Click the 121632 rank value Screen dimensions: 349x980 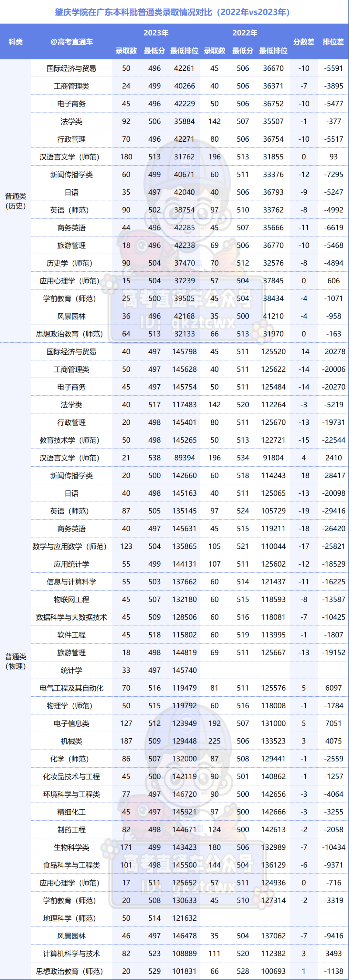pyautogui.click(x=185, y=918)
